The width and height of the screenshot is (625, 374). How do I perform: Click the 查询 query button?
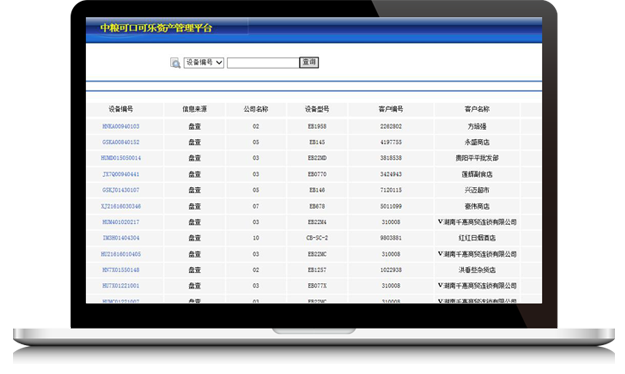click(309, 62)
